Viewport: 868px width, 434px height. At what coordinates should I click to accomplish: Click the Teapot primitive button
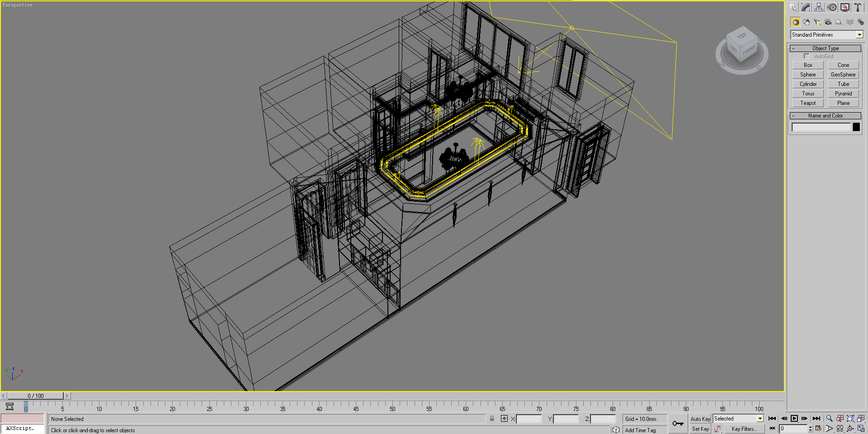tap(808, 103)
